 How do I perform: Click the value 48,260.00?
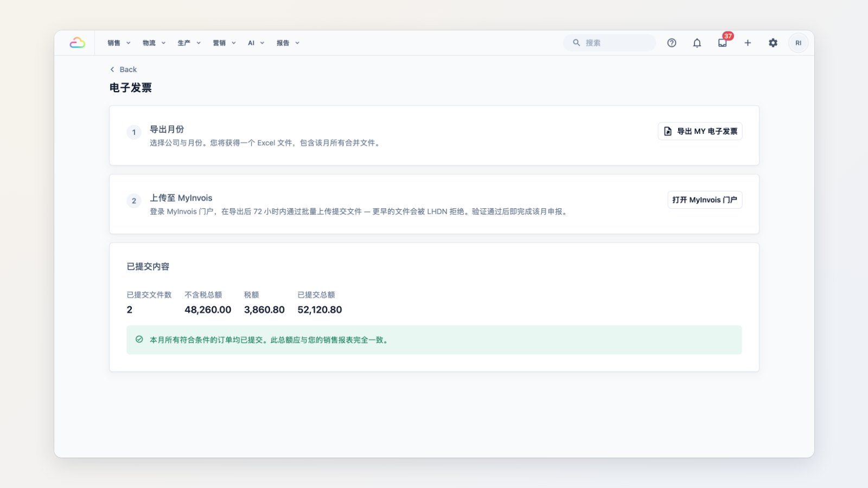pos(208,310)
